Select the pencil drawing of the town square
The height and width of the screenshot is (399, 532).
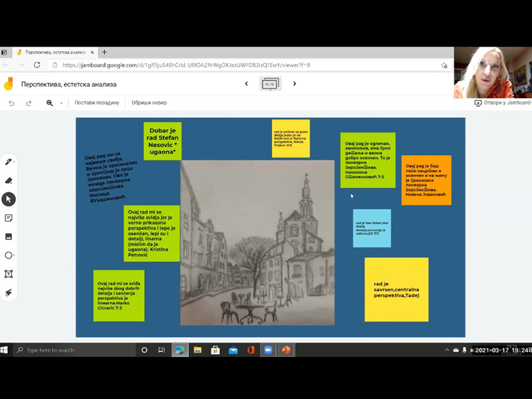pos(257,243)
